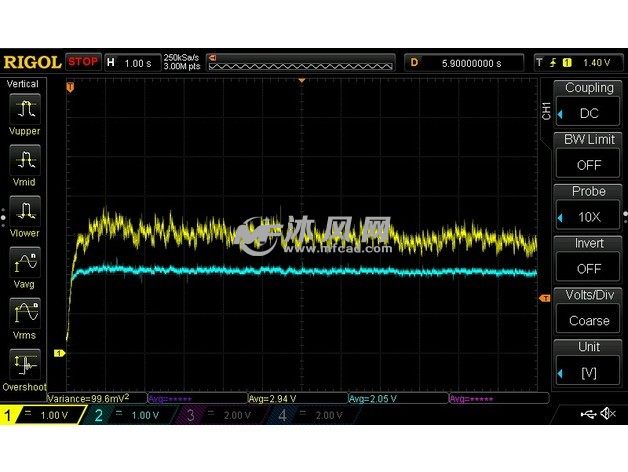Change the Unit [V] selector
Screen dimensions: 628x472
(x=589, y=363)
